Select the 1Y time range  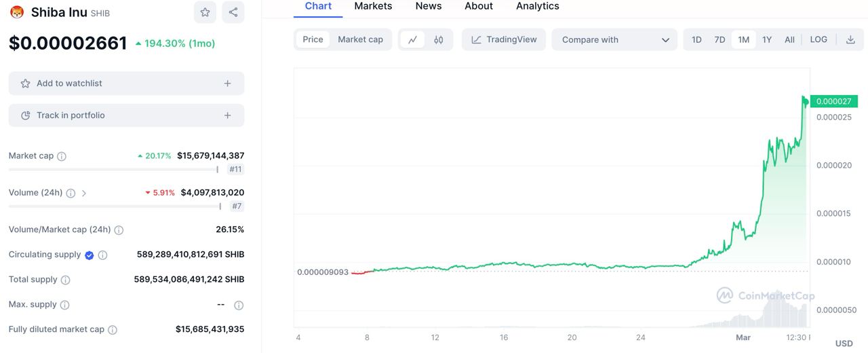point(767,39)
